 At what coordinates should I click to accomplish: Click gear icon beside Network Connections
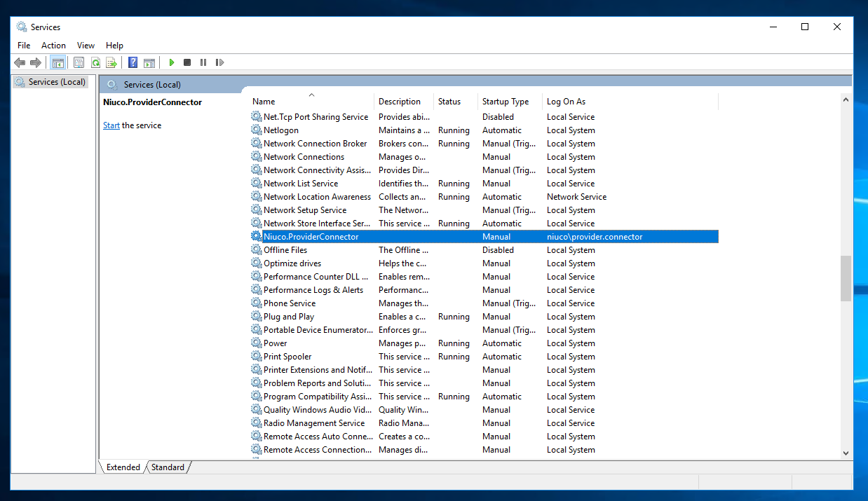tap(257, 157)
